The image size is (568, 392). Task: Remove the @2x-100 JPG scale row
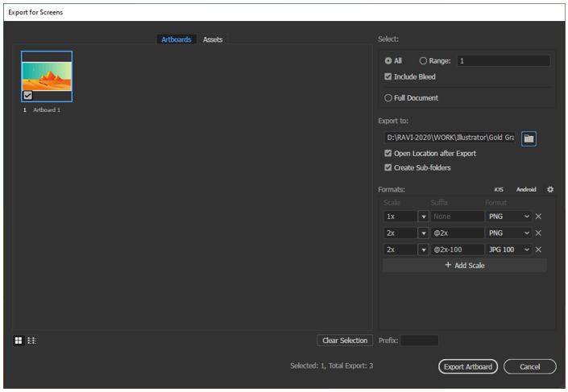coord(538,250)
